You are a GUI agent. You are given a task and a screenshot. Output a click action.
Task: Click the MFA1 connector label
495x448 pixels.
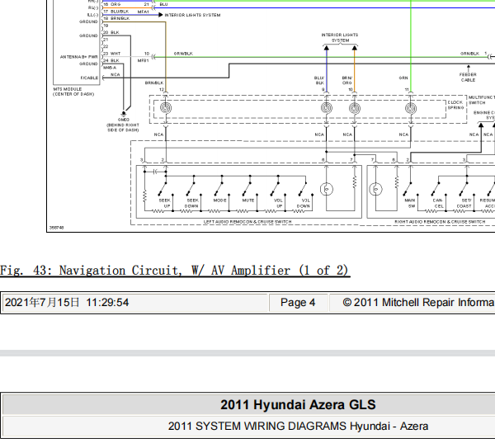click(143, 12)
